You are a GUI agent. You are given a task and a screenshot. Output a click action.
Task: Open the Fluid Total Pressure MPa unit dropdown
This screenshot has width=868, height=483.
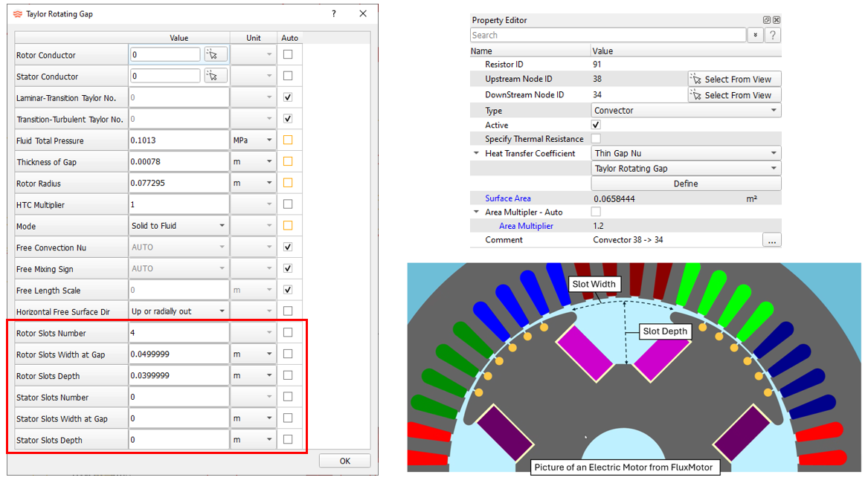(253, 140)
